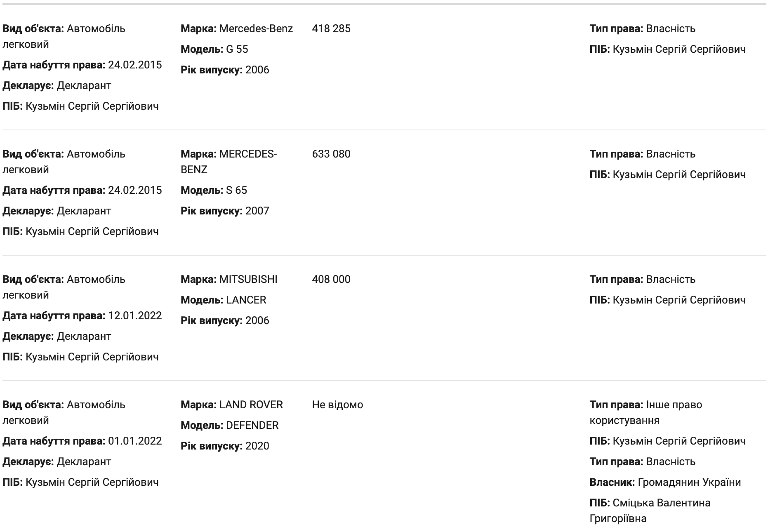This screenshot has height=532, width=768.
Task: Click the S 65 model text
Action: click(x=236, y=190)
